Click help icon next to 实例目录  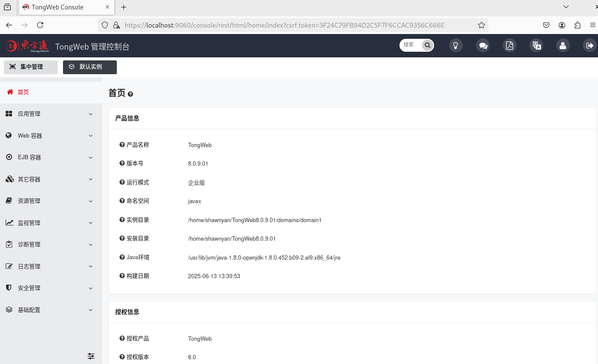[x=122, y=220]
